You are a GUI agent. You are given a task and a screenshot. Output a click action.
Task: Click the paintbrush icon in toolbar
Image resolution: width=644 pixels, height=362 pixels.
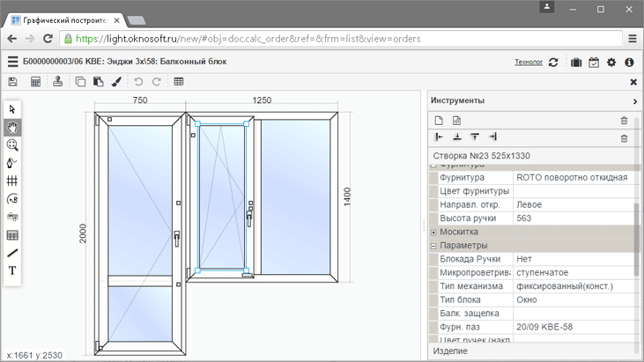116,82
